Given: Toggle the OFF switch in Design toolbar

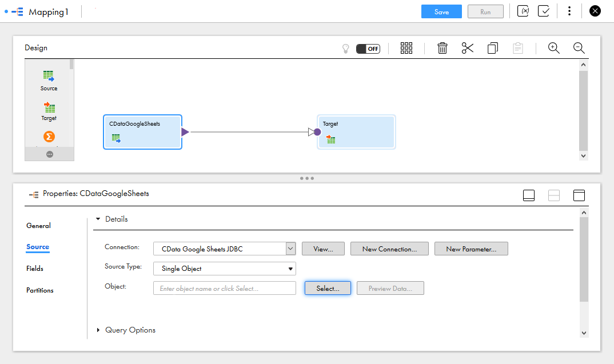Looking at the screenshot, I should tap(368, 49).
